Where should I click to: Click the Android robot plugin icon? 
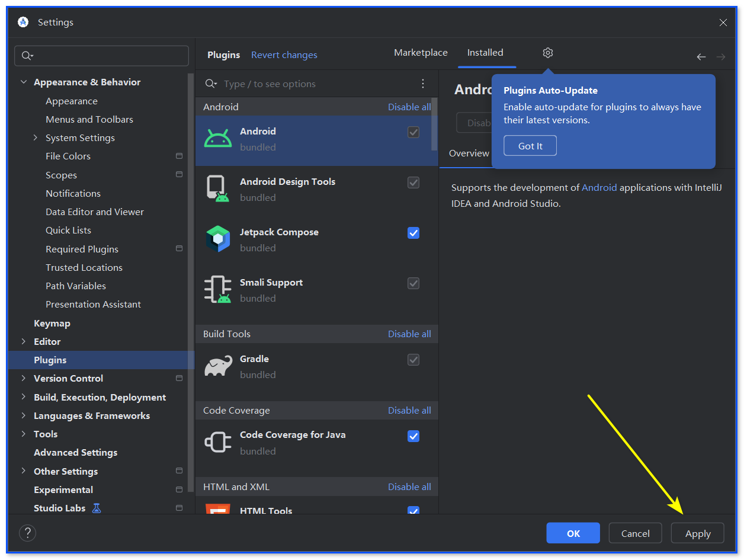click(218, 139)
